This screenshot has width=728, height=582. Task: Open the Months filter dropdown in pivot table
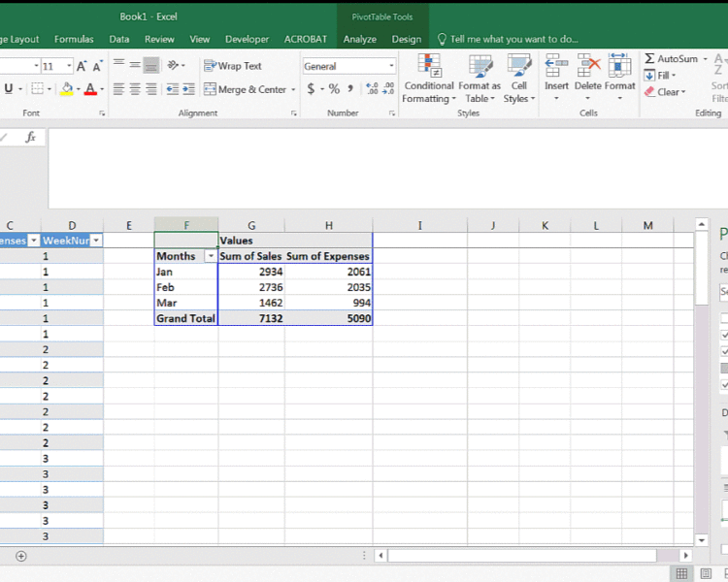coord(211,256)
